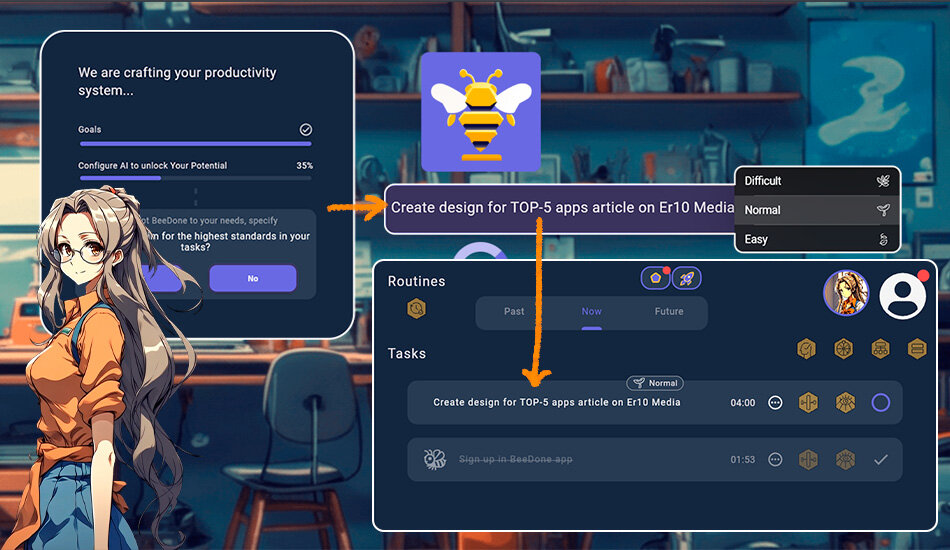Image resolution: width=950 pixels, height=550 pixels.
Task: Click the Normal option's sprout icon
Action: coord(883,210)
